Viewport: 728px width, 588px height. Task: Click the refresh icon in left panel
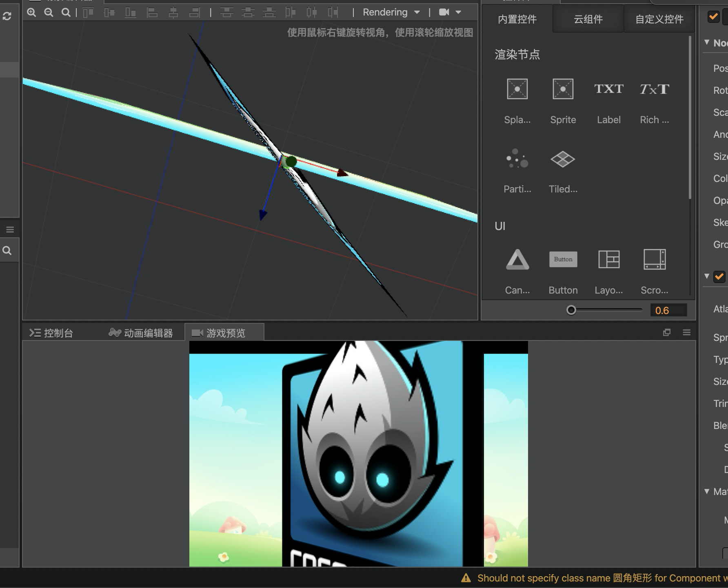(x=7, y=16)
